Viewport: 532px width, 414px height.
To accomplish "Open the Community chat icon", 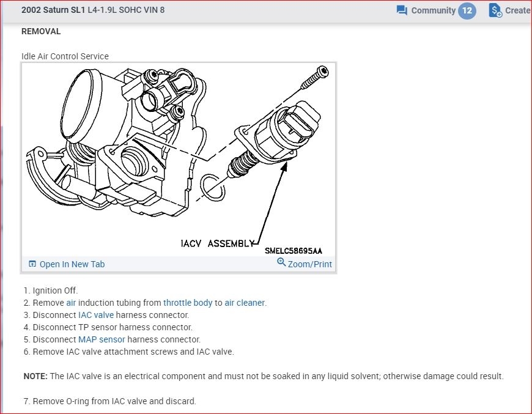I will (402, 10).
